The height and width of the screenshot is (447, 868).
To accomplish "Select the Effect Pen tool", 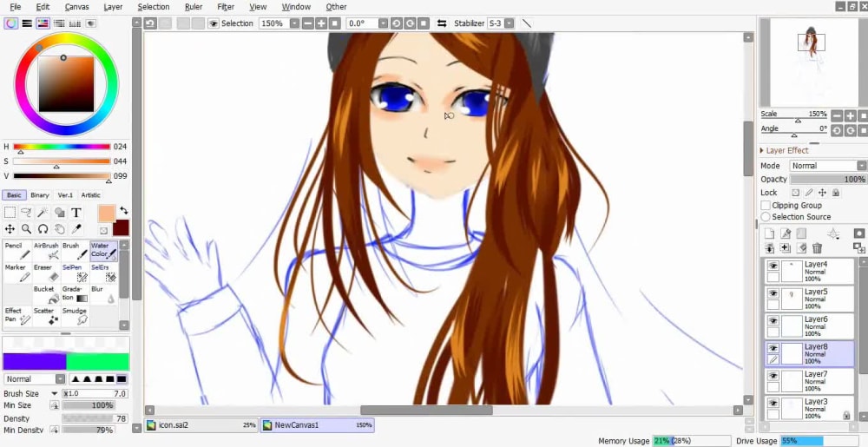I will [x=17, y=316].
